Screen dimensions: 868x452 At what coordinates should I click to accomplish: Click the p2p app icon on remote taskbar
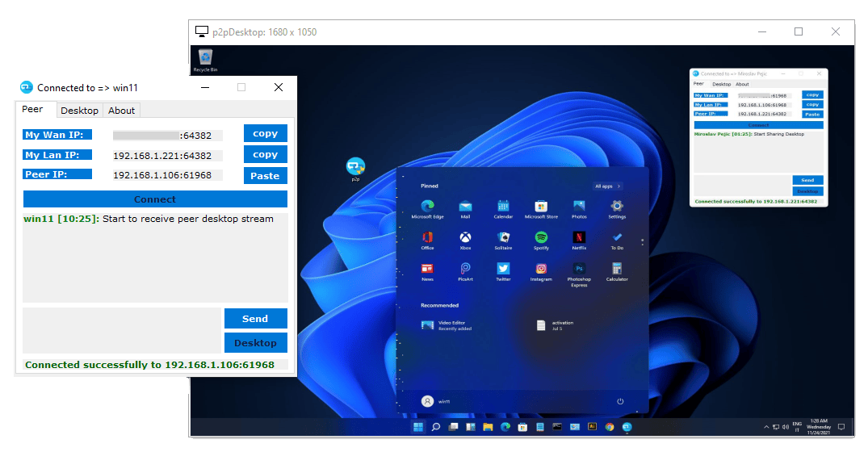click(x=627, y=427)
